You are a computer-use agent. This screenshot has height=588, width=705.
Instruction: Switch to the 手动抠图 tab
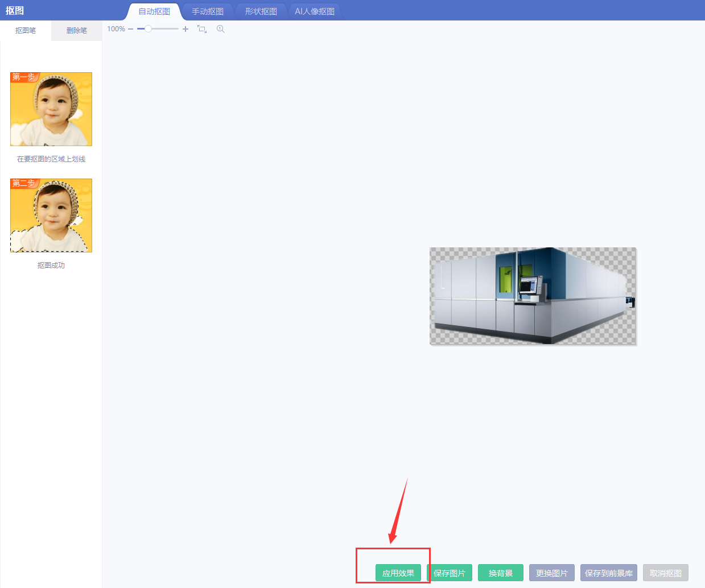208,11
